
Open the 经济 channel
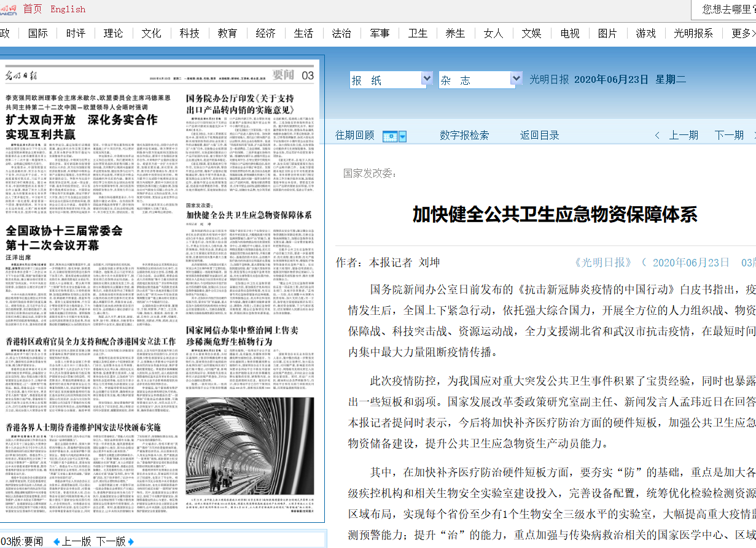(266, 33)
